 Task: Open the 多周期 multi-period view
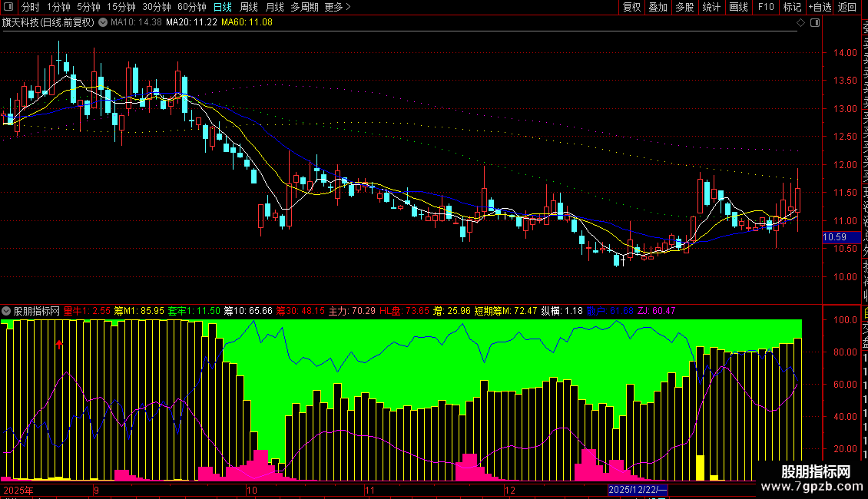(304, 7)
